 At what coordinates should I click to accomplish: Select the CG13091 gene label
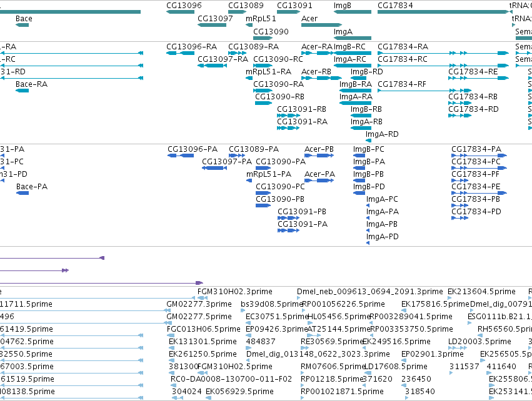pyautogui.click(x=294, y=6)
